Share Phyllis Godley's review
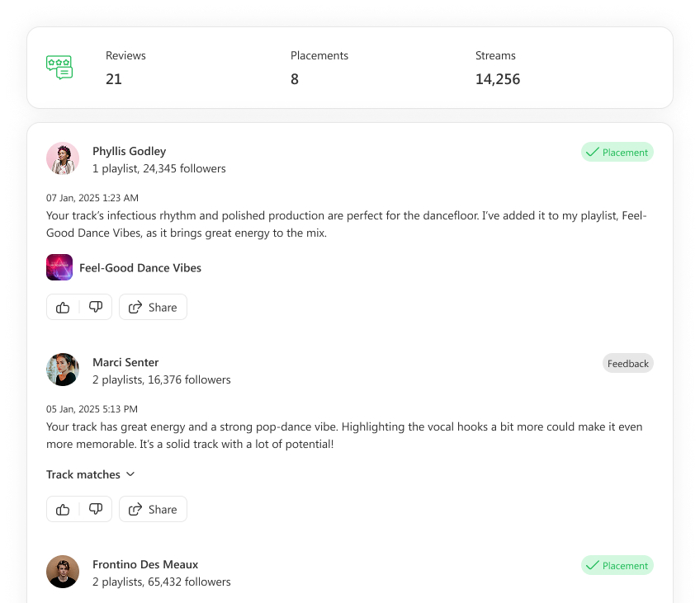Screen dimensions: 700x603 click(153, 307)
